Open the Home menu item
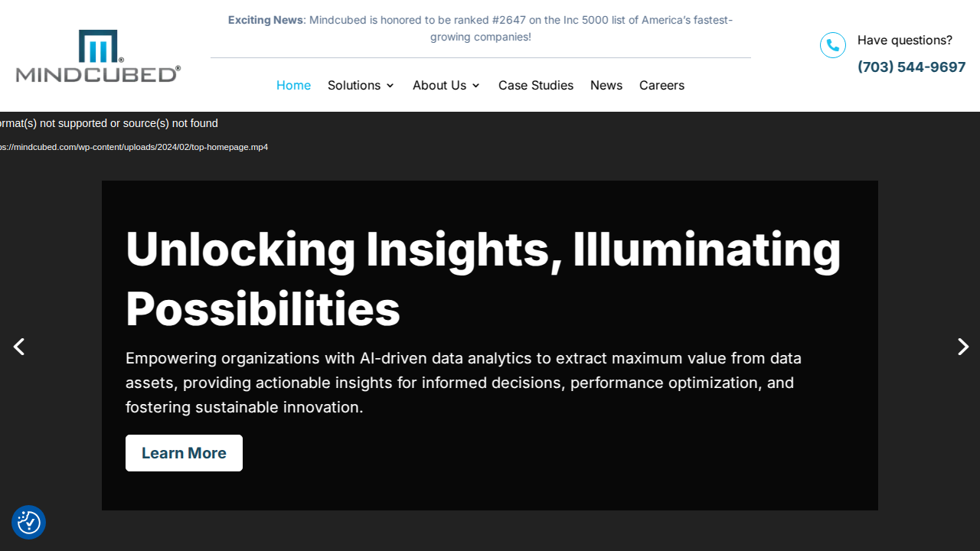980x551 pixels. (293, 86)
